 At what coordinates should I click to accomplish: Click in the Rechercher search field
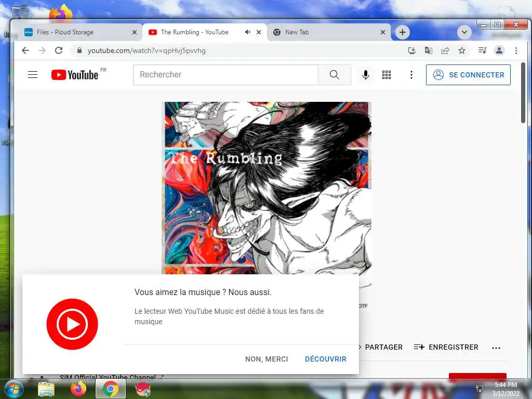click(x=225, y=75)
